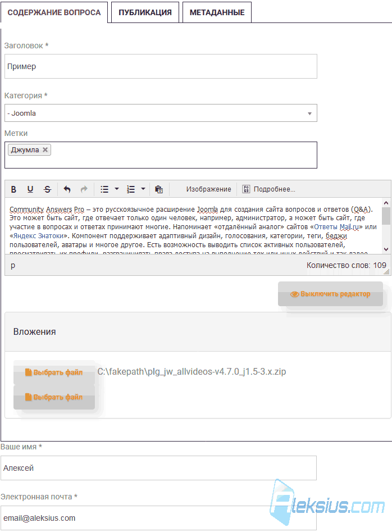Image resolution: width=392 pixels, height=532 pixels.
Task: Click into the Заголовок field containing Пример
Action: [161, 66]
